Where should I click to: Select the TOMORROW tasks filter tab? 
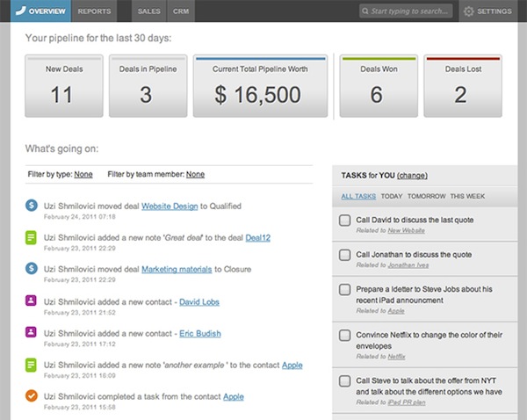click(427, 197)
